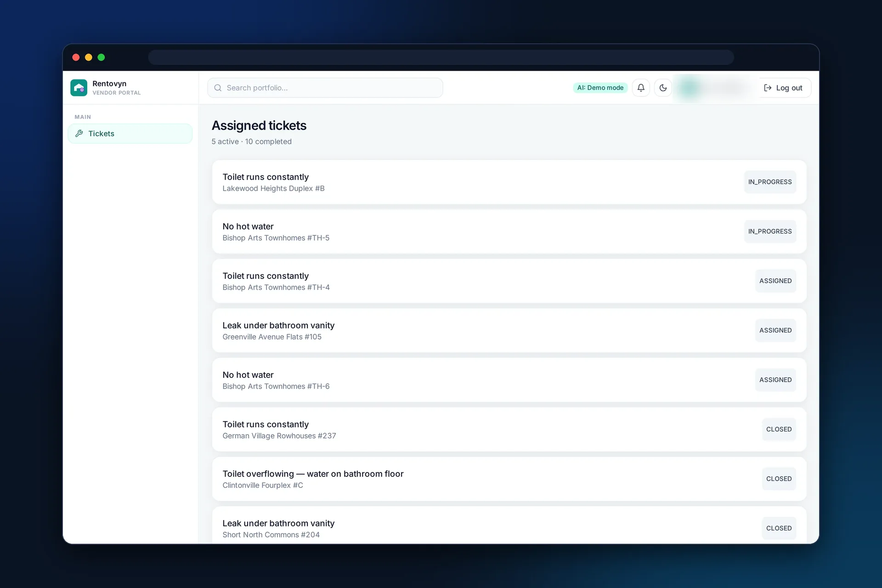Open Bishop Arts Townhomes #TH-4 ticket
882x588 pixels.
[509, 281]
